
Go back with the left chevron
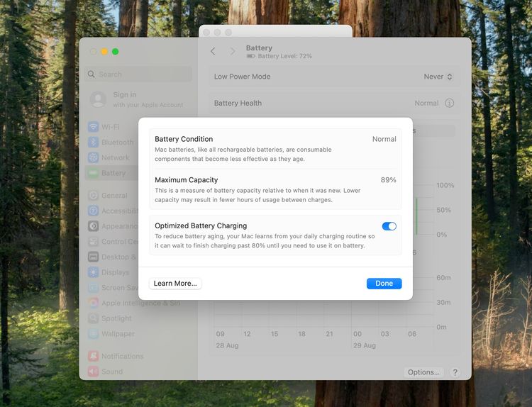point(213,51)
